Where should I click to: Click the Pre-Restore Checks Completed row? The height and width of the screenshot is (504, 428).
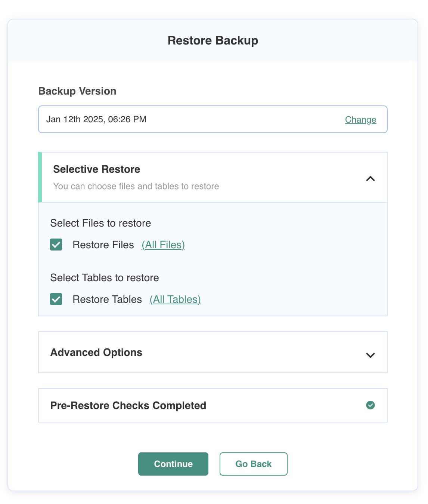click(213, 405)
